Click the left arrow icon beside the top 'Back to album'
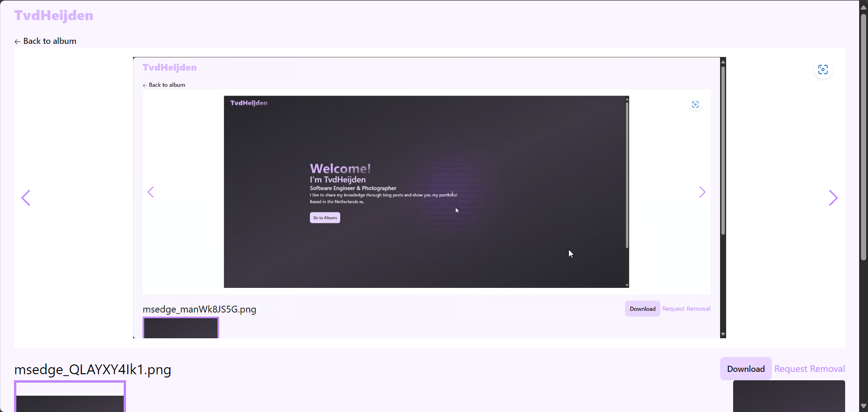Screen dimensions: 868x412 17,42
